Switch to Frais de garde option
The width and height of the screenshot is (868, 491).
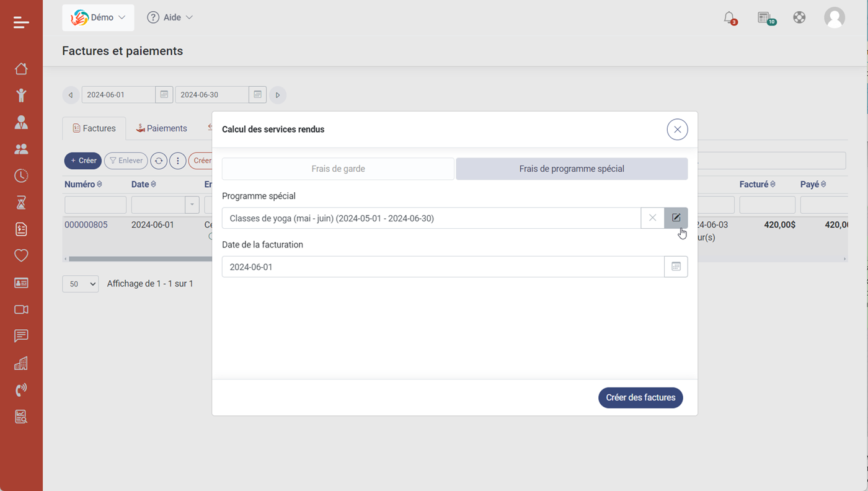pyautogui.click(x=338, y=169)
